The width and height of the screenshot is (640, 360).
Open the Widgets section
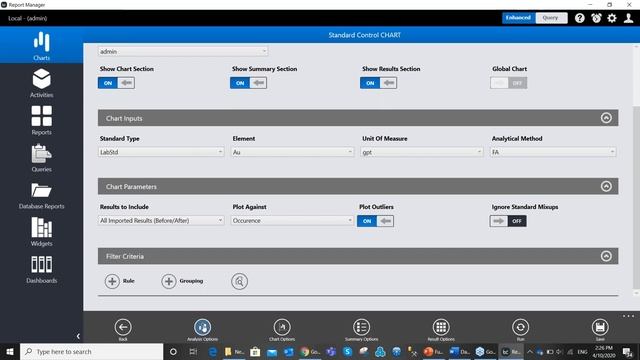pyautogui.click(x=41, y=231)
